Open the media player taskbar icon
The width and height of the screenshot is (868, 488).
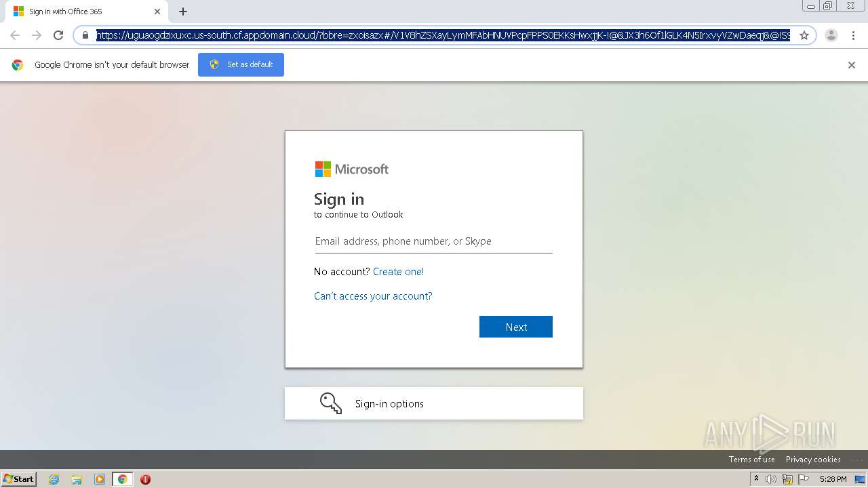pos(100,479)
